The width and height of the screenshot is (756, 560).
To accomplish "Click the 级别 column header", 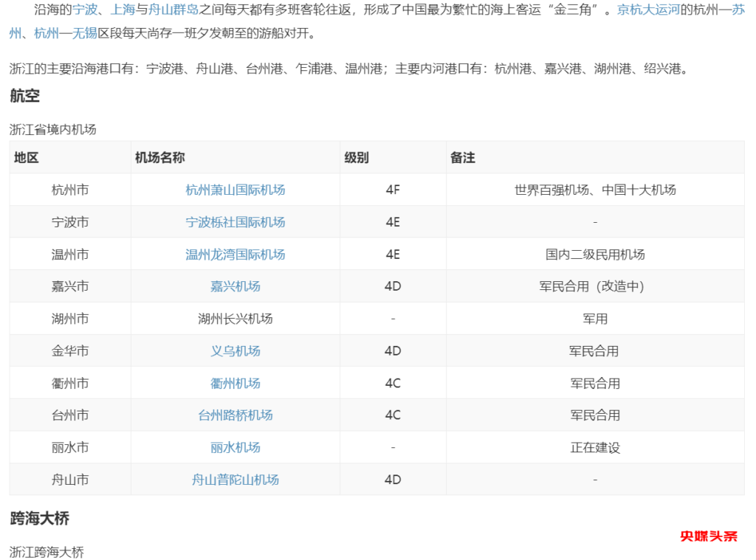I will 357,158.
